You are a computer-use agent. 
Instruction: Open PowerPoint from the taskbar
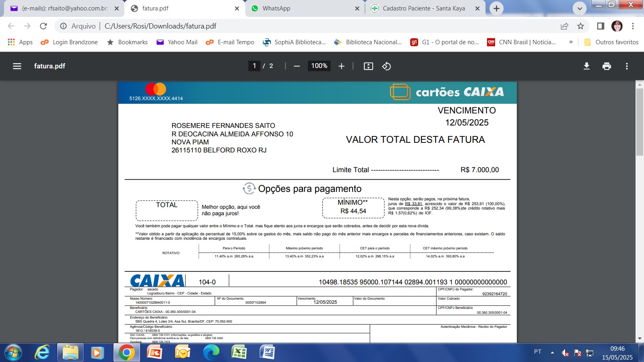155,353
